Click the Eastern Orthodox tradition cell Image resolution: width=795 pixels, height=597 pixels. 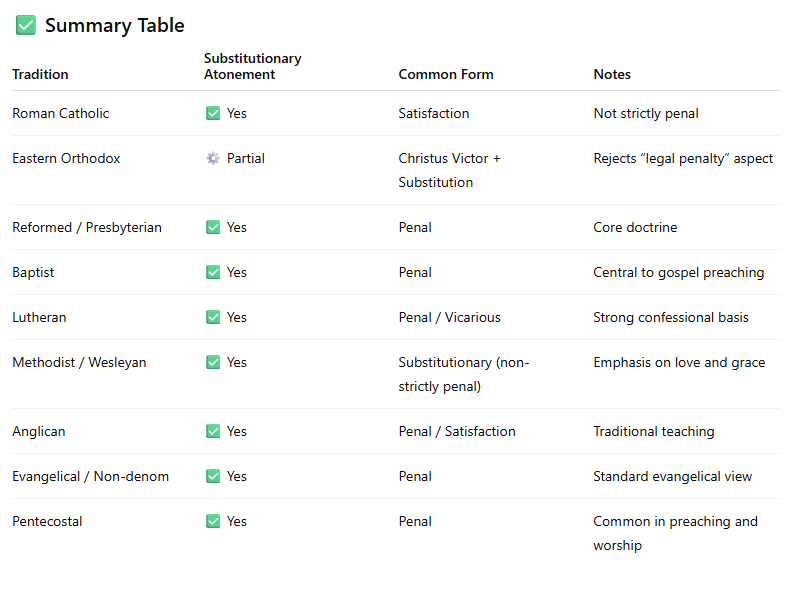tap(66, 158)
